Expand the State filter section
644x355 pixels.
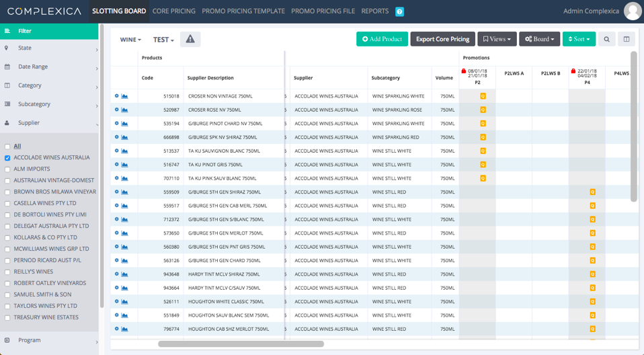(x=49, y=48)
